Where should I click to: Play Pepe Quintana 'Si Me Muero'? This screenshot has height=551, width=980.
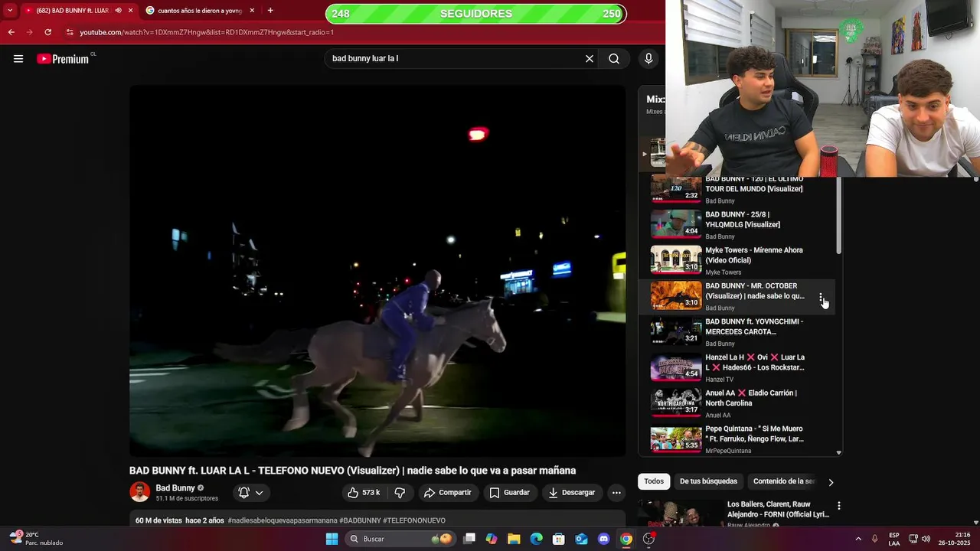click(738, 439)
